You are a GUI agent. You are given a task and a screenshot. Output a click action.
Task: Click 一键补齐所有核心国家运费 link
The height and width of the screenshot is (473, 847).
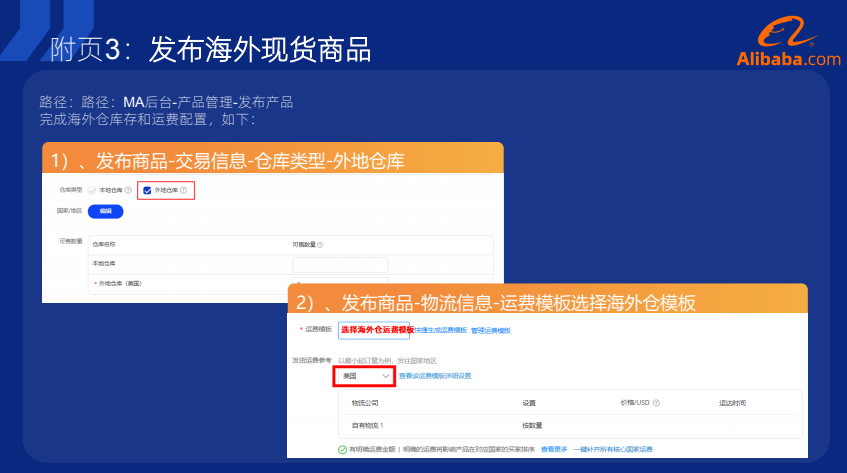[615, 450]
